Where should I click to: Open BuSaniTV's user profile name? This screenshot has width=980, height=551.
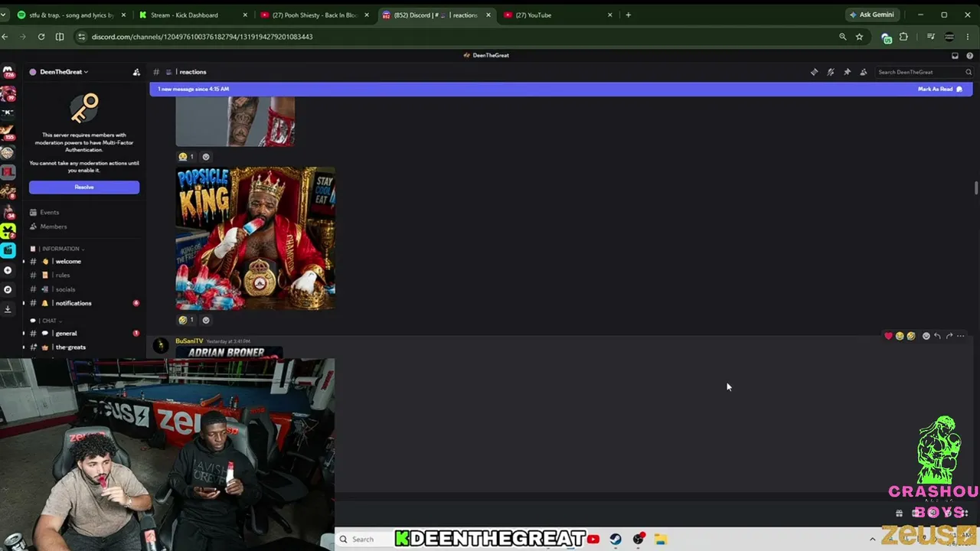(x=189, y=341)
